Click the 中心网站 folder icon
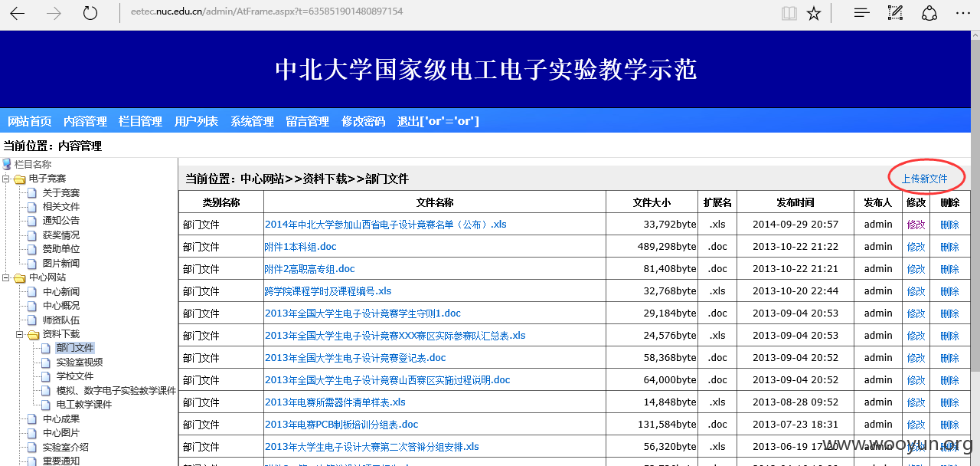This screenshot has width=980, height=466. [19, 277]
